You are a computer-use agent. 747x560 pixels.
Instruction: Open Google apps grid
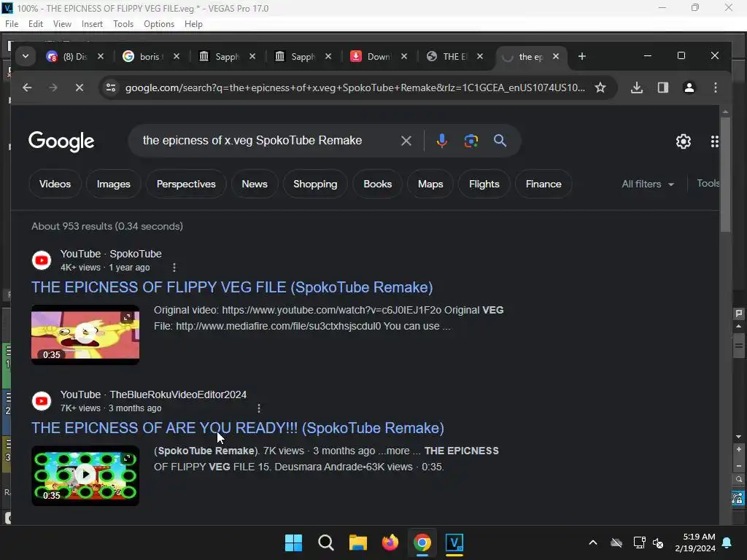tap(715, 141)
